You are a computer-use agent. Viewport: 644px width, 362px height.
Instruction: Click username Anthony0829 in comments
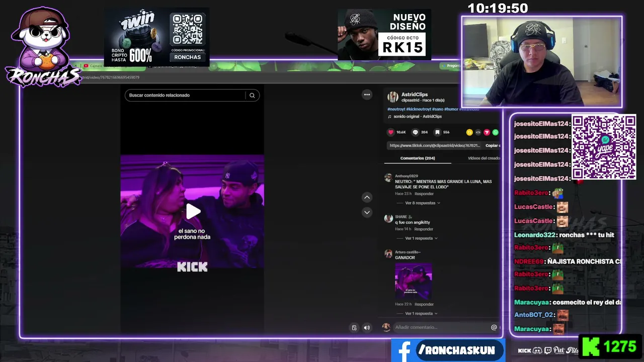pos(407,176)
